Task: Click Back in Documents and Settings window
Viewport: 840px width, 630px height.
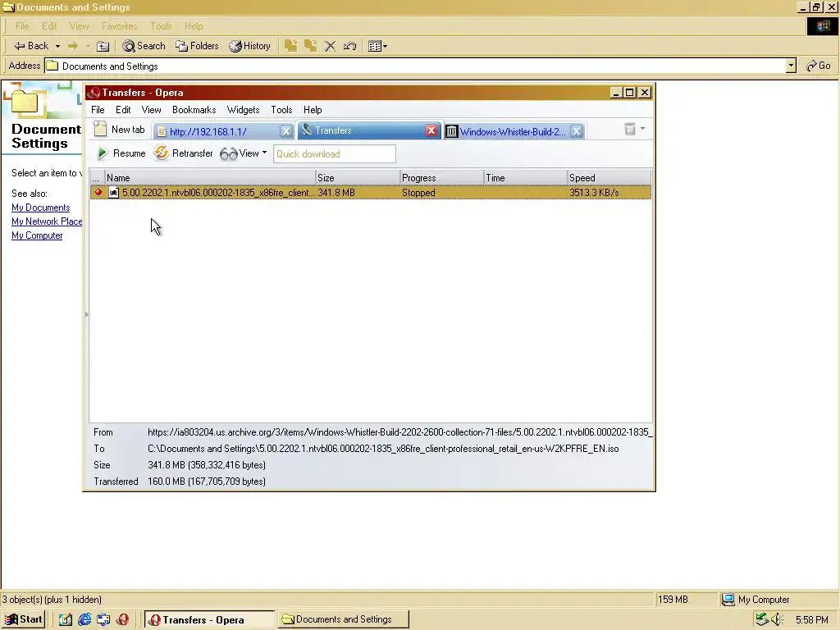Action: (31, 46)
